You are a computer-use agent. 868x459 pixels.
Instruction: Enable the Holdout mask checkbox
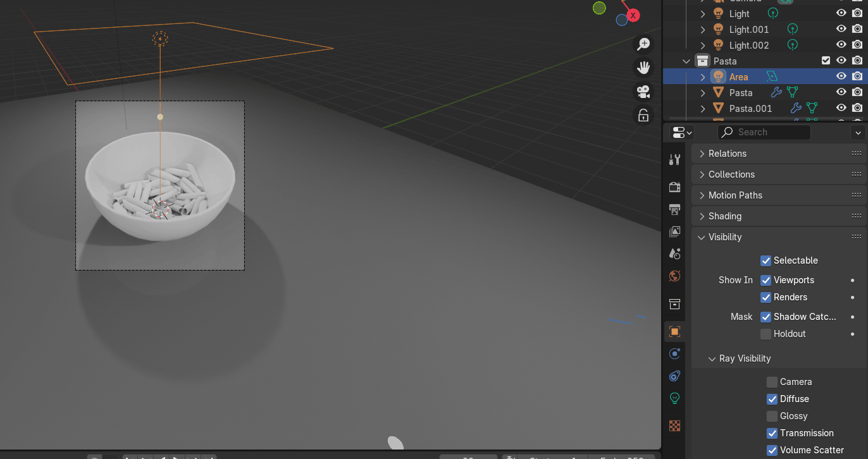point(766,334)
